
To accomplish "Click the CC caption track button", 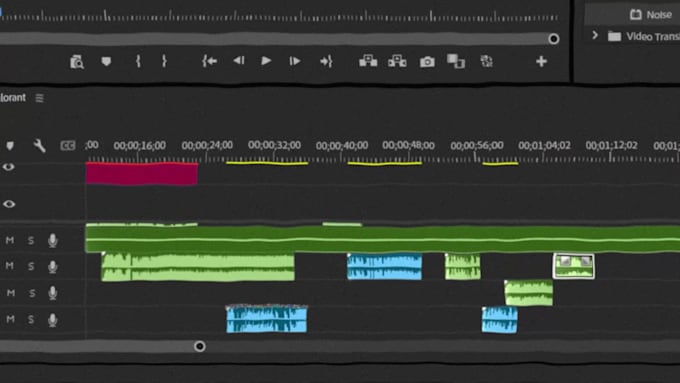I will point(68,146).
